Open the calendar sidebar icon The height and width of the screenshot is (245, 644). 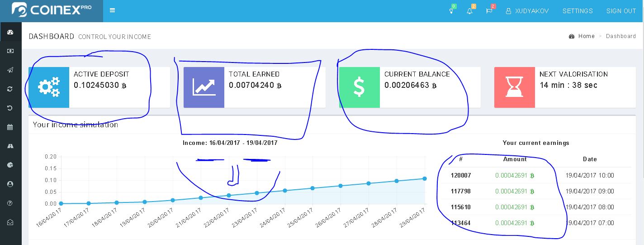[x=10, y=127]
